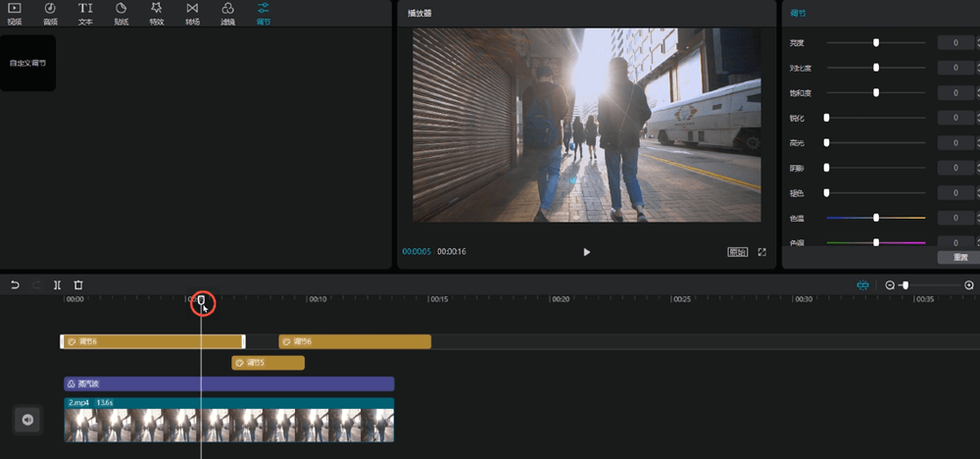Open the 音频 (Audio) panel
The width and height of the screenshot is (980, 459).
point(50,13)
